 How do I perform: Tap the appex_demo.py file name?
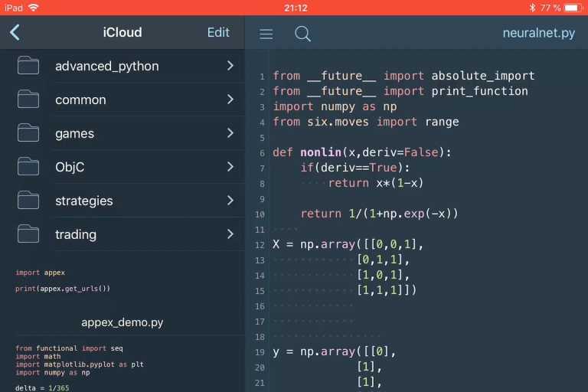click(122, 322)
